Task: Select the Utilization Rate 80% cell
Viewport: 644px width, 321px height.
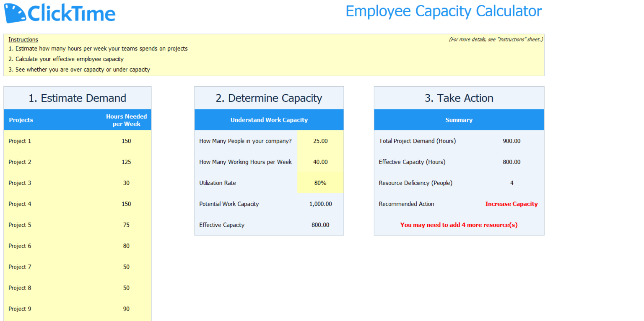Action: [320, 183]
